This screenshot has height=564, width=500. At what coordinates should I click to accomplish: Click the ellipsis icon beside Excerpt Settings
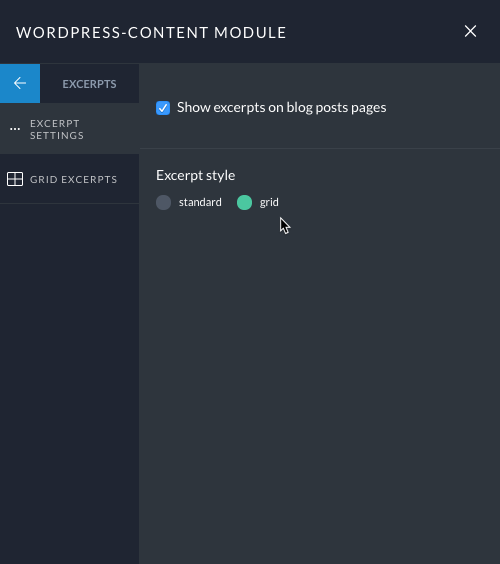(x=15, y=129)
